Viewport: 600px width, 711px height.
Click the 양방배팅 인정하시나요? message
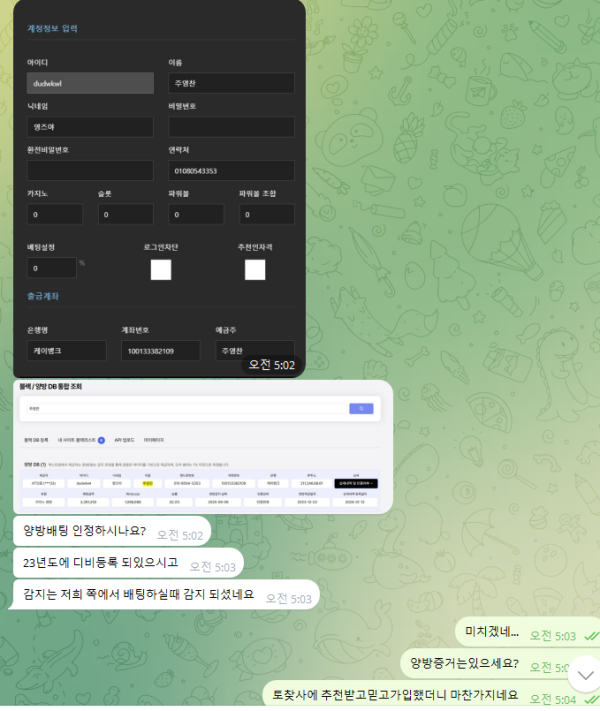(x=85, y=531)
